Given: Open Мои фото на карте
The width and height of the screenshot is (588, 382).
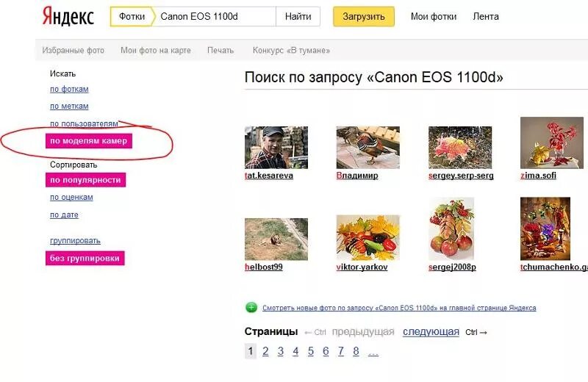Looking at the screenshot, I should tap(156, 50).
